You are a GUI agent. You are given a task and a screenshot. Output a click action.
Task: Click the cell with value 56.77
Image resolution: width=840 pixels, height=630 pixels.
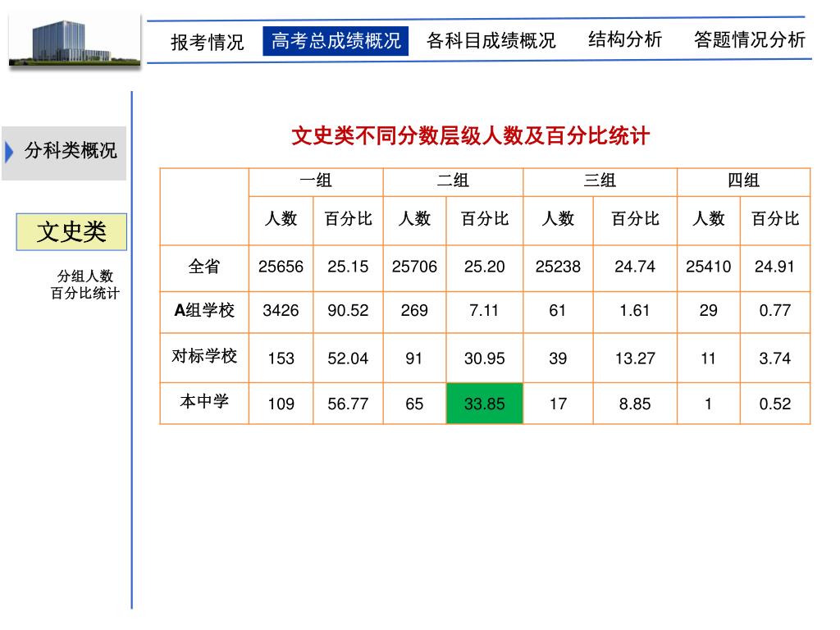click(x=348, y=404)
